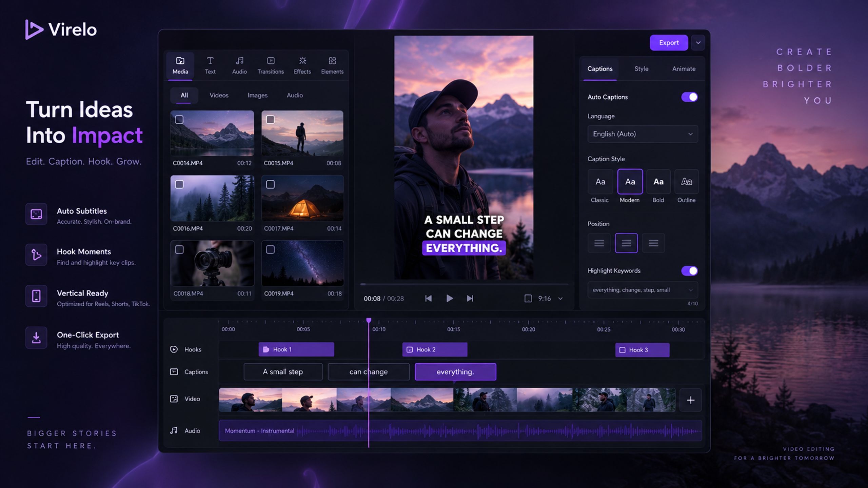868x488 pixels.
Task: Open the Export options dropdown arrow
Action: pos(698,43)
